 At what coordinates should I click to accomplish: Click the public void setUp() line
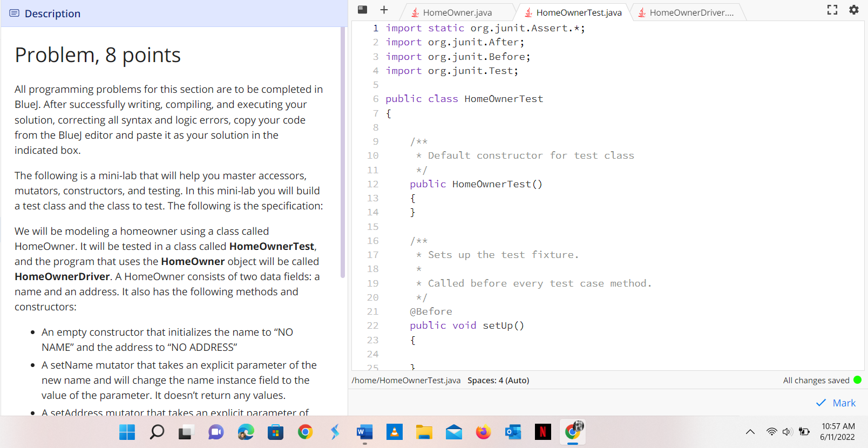[467, 325]
